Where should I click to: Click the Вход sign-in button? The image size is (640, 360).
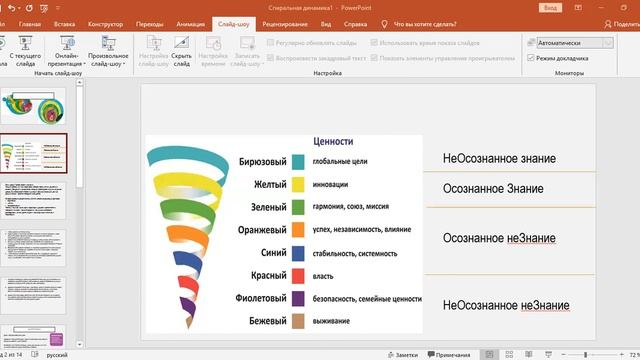click(550, 8)
